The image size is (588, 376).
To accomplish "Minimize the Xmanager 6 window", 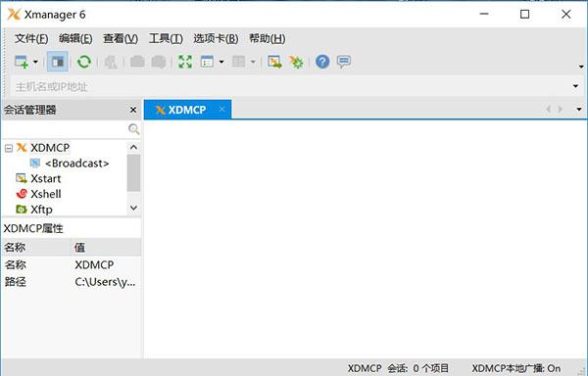I will [x=484, y=15].
